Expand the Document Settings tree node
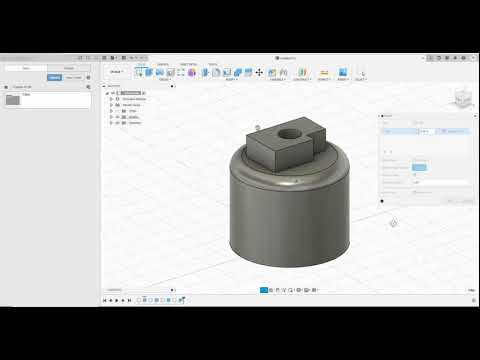 tap(112, 99)
